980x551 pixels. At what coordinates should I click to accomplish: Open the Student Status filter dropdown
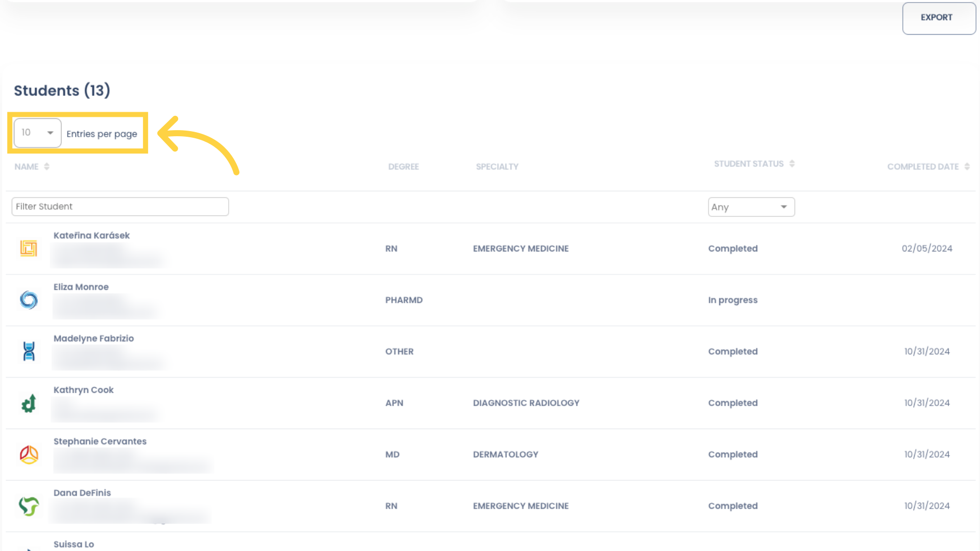coord(750,207)
